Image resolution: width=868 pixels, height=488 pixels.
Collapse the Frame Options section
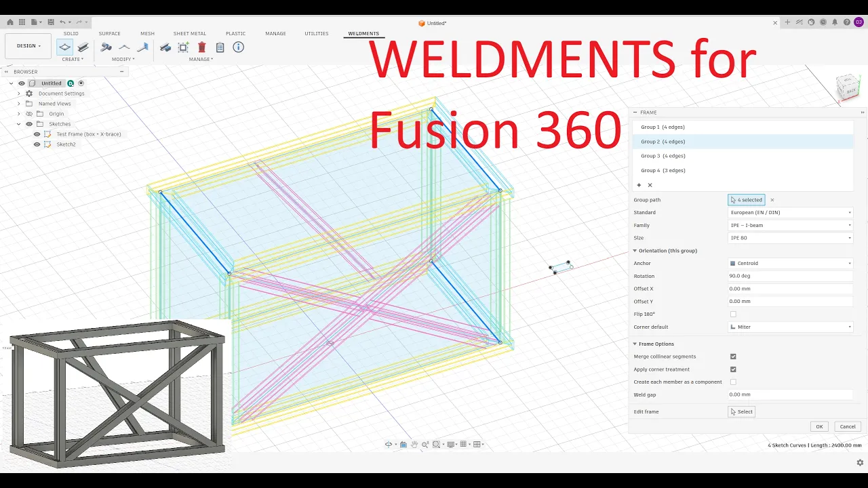click(635, 344)
